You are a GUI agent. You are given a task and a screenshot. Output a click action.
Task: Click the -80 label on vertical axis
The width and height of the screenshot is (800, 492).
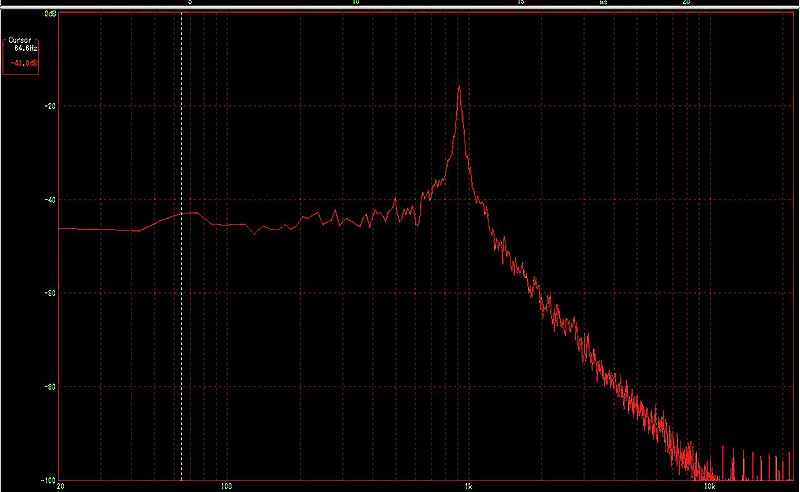pyautogui.click(x=50, y=387)
